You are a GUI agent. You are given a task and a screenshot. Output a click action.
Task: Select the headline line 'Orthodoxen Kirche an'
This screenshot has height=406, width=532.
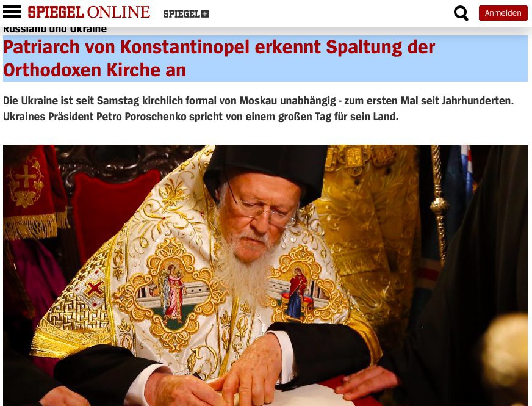point(95,70)
